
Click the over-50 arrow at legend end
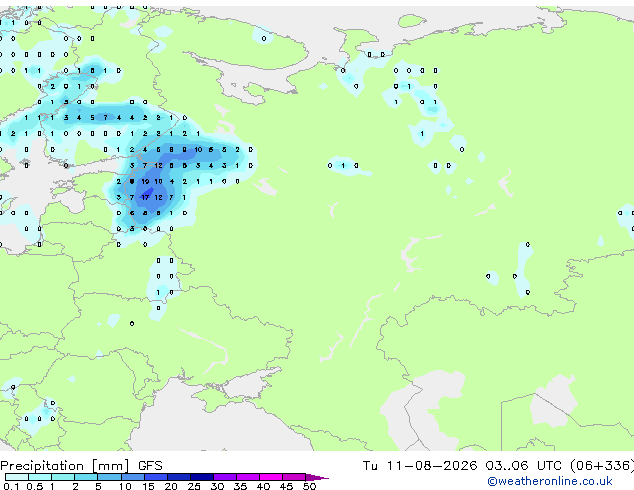[317, 477]
